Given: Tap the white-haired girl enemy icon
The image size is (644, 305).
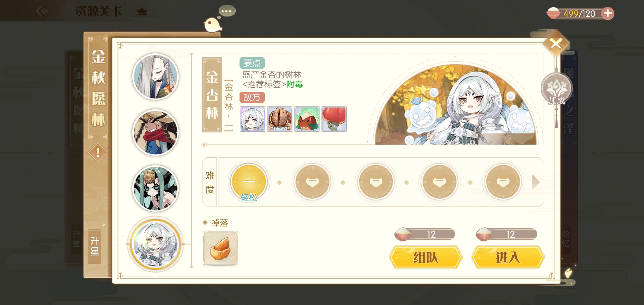Looking at the screenshot, I should 253,119.
